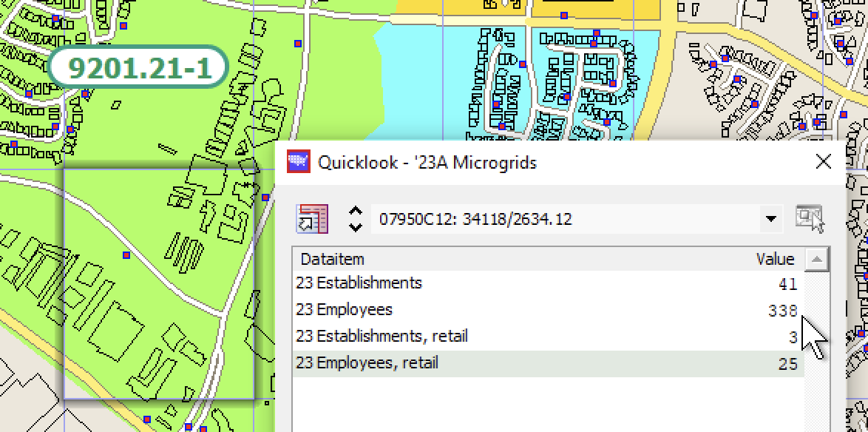
Task: Click the Quicklook flag icon in title bar
Action: click(298, 161)
